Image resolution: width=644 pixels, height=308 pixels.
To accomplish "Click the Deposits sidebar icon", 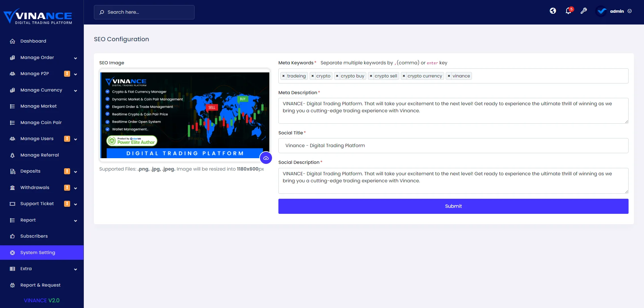I will (12, 171).
